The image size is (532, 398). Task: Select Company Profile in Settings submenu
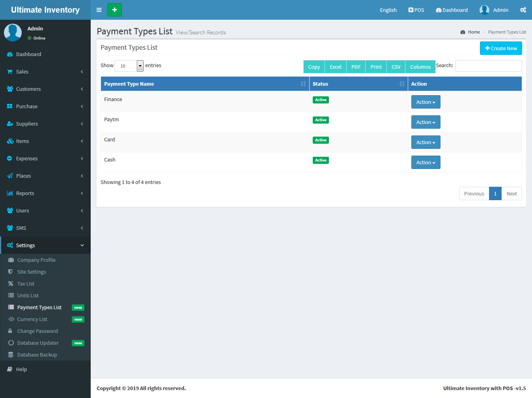pyautogui.click(x=36, y=260)
